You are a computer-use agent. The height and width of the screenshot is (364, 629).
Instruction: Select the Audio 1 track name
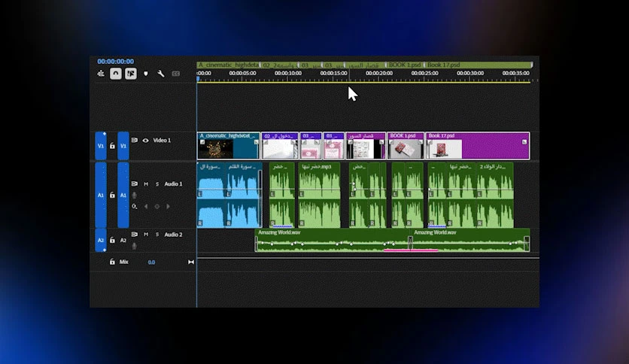tap(173, 184)
